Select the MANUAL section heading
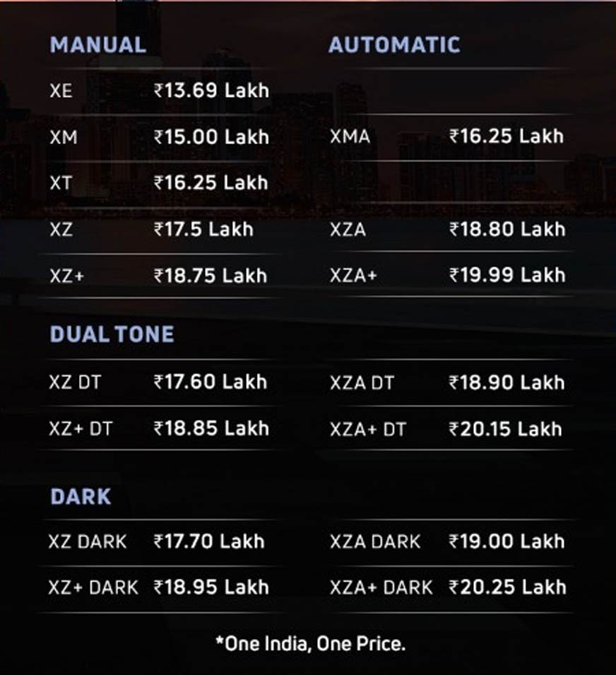This screenshot has width=616, height=675. [98, 45]
